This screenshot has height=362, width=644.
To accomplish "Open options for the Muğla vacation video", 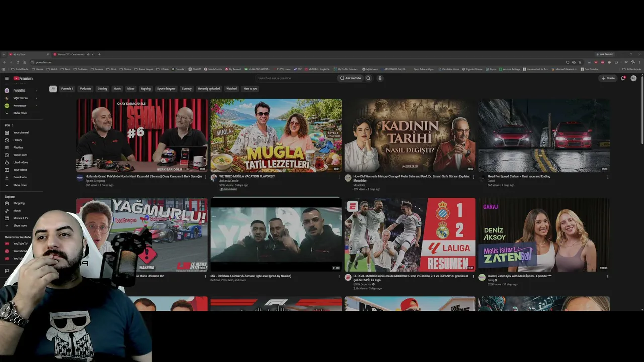I will (340, 177).
